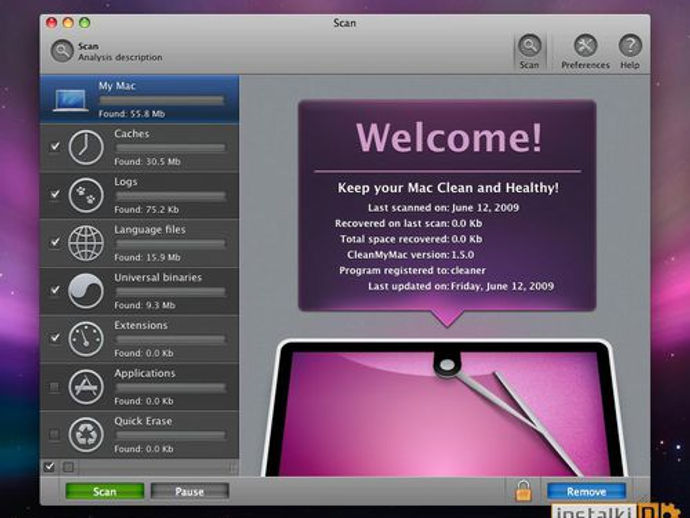690x518 pixels.
Task: Click 'Keep your Mac Clean and Healthy!' text
Action: coord(448,188)
